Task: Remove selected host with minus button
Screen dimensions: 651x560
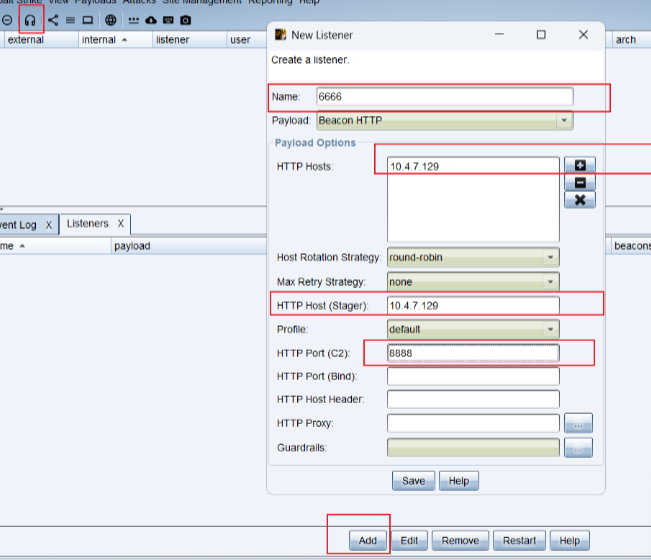Action: (580, 182)
